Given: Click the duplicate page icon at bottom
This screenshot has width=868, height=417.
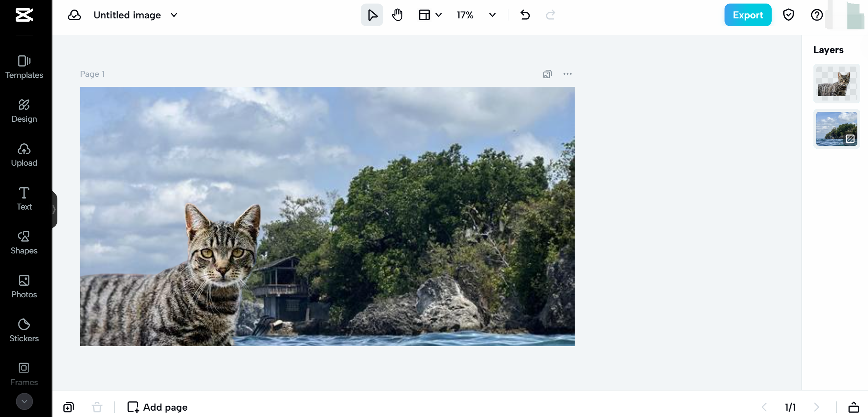Looking at the screenshot, I should (x=69, y=407).
